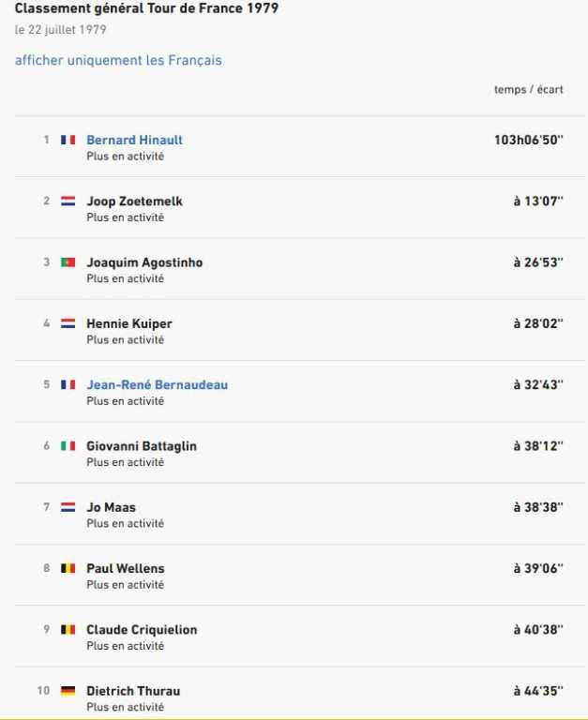
Task: Click the Italian flag next to Giovanni Battaglin
Action: (x=68, y=446)
